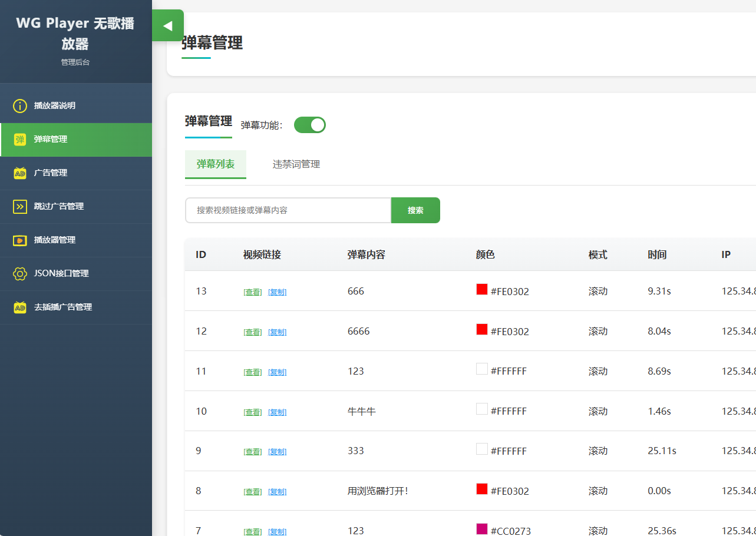Collapse sidebar with green arrow button
The width and height of the screenshot is (756, 536).
pos(168,26)
